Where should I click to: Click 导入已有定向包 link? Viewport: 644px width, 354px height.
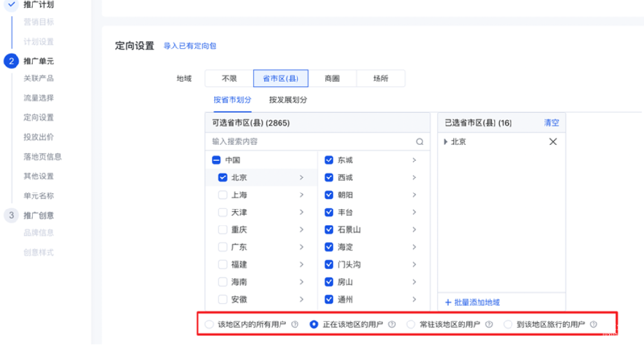click(x=189, y=46)
